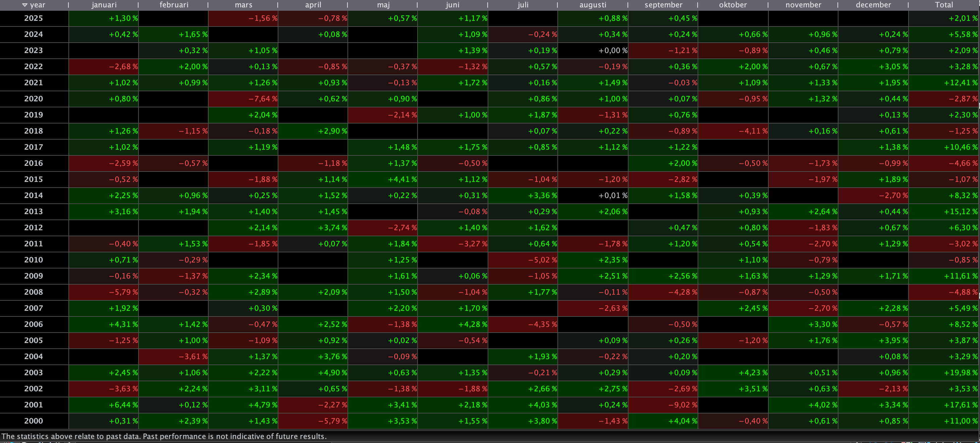Click the Total column header

coord(944,5)
